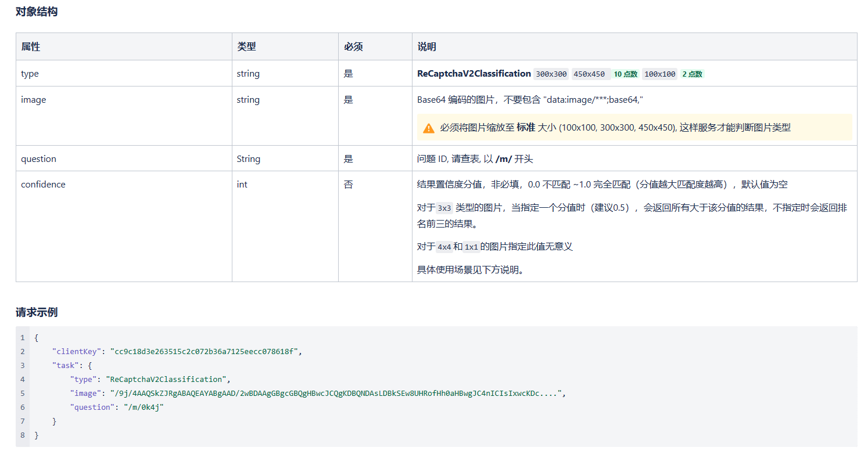Screen dimensions: 868x458
Task: Click the "说明" table column header
Action: coord(426,47)
